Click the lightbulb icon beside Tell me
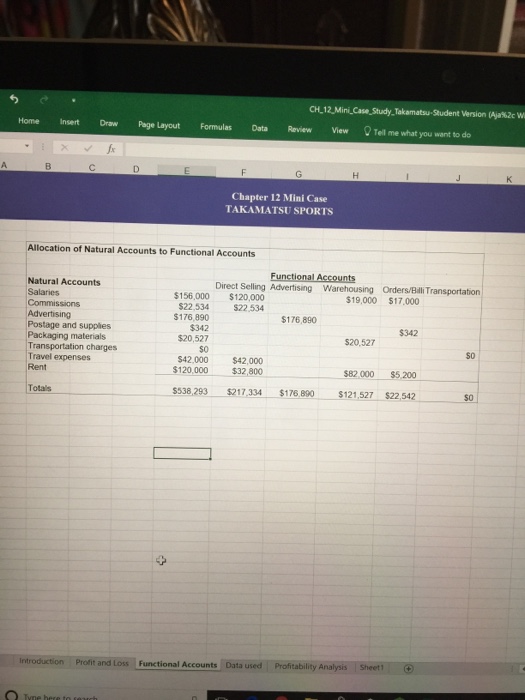525x700 pixels. point(367,131)
